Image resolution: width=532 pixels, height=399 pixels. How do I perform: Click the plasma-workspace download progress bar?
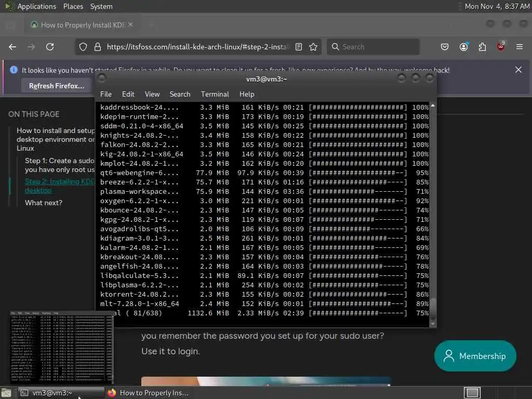click(x=358, y=192)
